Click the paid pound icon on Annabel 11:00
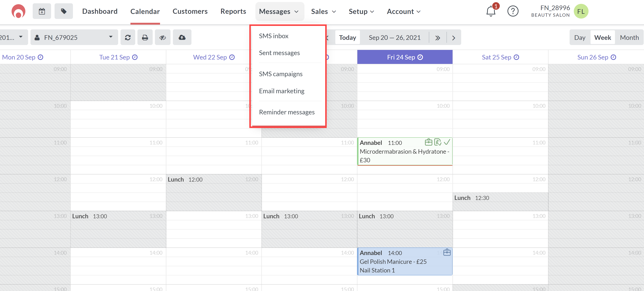644x291 pixels. click(438, 142)
